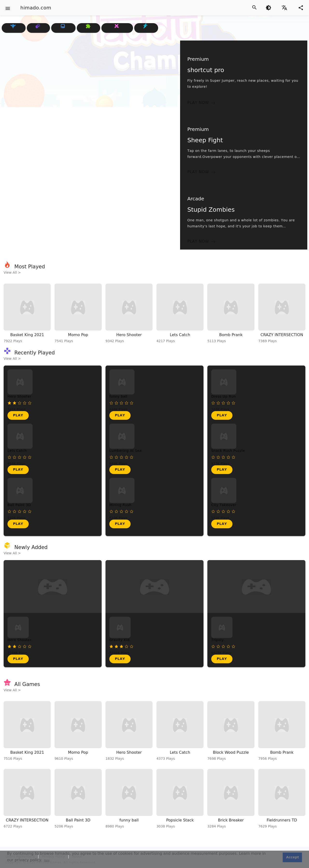Toggle dark/light theme brightness icon

click(x=268, y=8)
